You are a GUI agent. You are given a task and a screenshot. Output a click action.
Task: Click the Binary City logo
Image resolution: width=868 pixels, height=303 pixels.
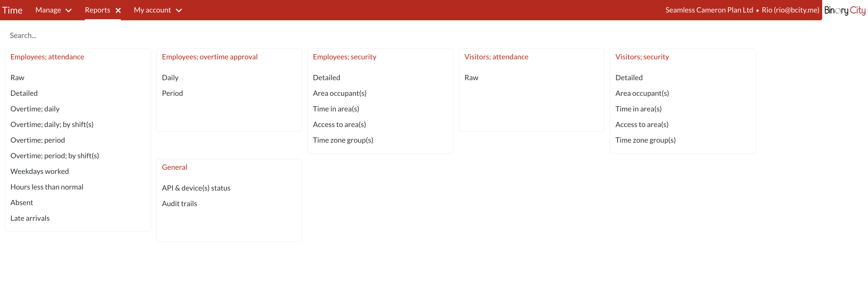pos(845,10)
